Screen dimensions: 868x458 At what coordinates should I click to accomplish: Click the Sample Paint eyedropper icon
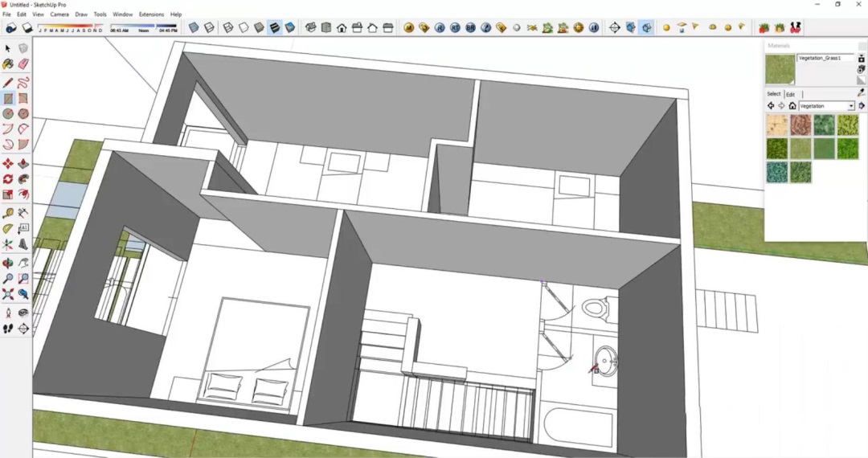click(861, 93)
